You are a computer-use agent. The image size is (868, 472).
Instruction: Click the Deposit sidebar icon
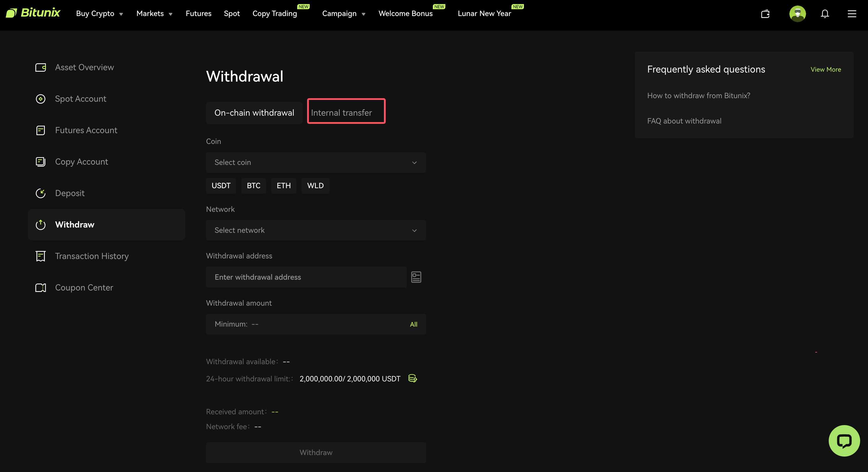tap(40, 193)
